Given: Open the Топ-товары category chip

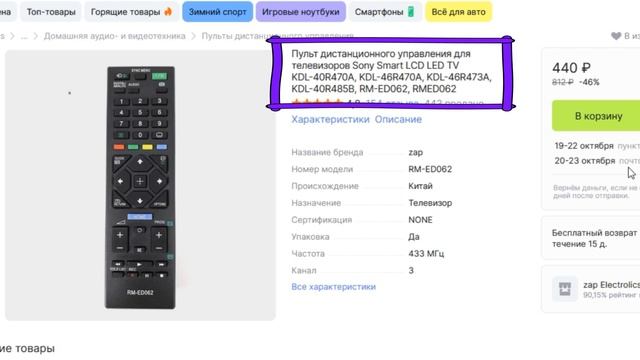Looking at the screenshot, I should tap(51, 12).
